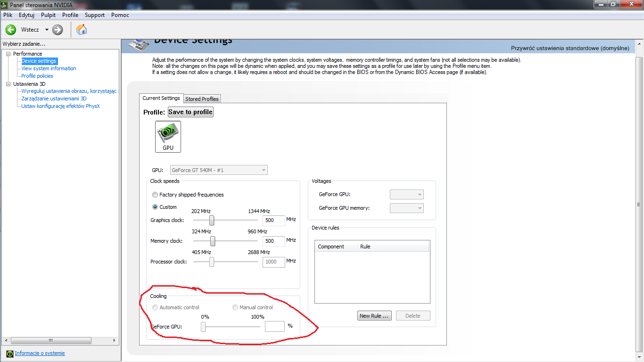Click the Delete rule button
This screenshot has height=362, width=644.
coord(413,316)
